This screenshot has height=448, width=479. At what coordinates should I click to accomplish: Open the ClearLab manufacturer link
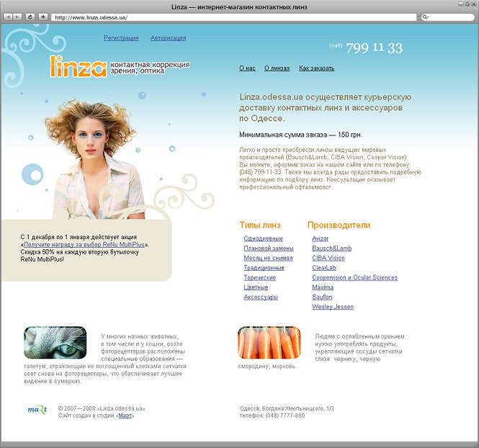324,268
